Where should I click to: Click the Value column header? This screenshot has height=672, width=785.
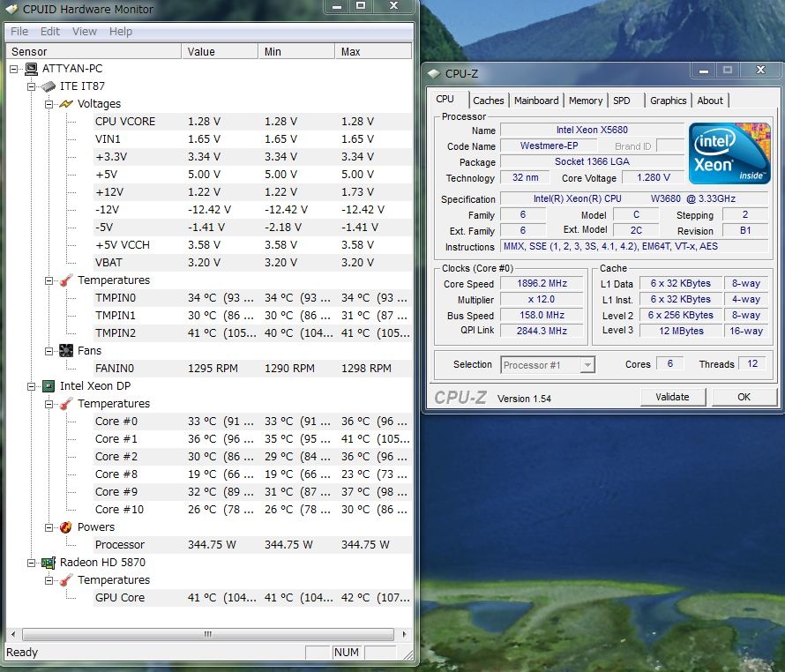click(220, 51)
